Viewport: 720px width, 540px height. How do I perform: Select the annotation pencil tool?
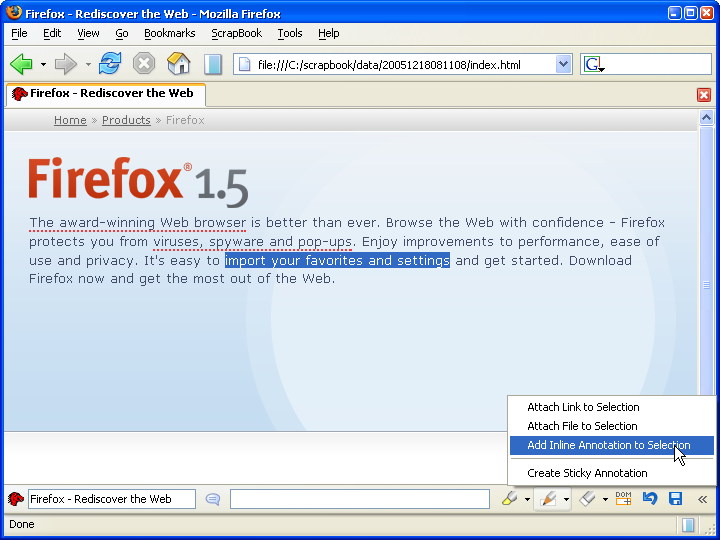pyautogui.click(x=548, y=499)
